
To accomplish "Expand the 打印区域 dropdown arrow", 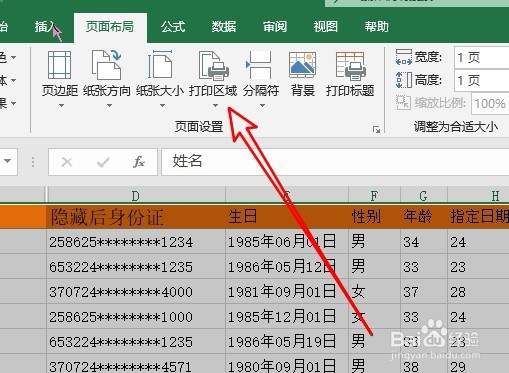I will point(215,106).
